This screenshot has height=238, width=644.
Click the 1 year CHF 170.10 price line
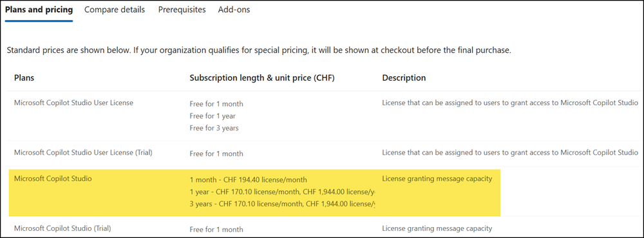(282, 192)
